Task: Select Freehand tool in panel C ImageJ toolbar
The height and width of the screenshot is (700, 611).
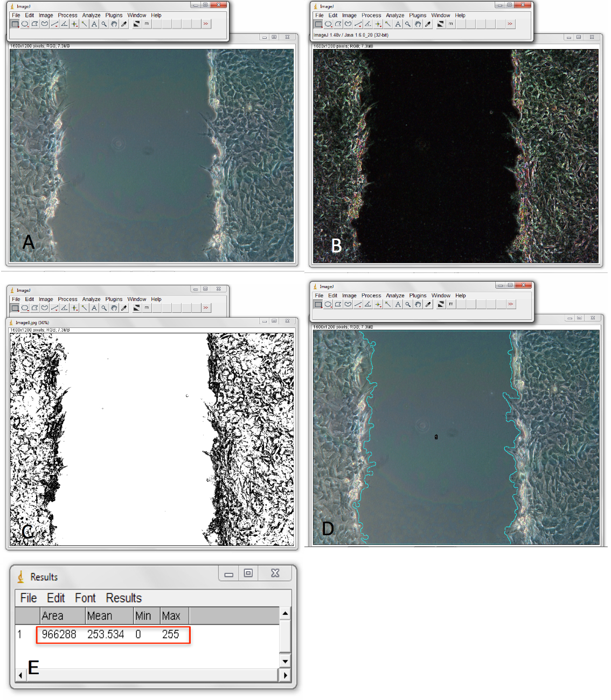Action: [45, 308]
